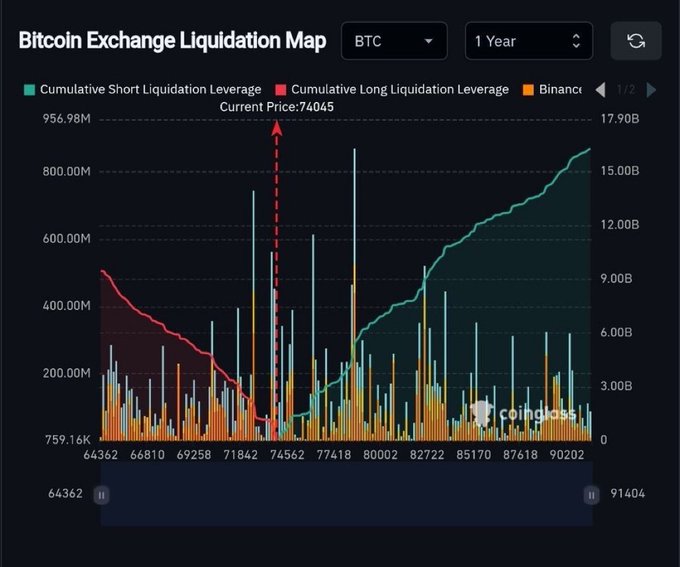Toggle Cumulative Long Liquidation Leverage legend
Image resolution: width=680 pixels, height=567 pixels.
[x=392, y=89]
